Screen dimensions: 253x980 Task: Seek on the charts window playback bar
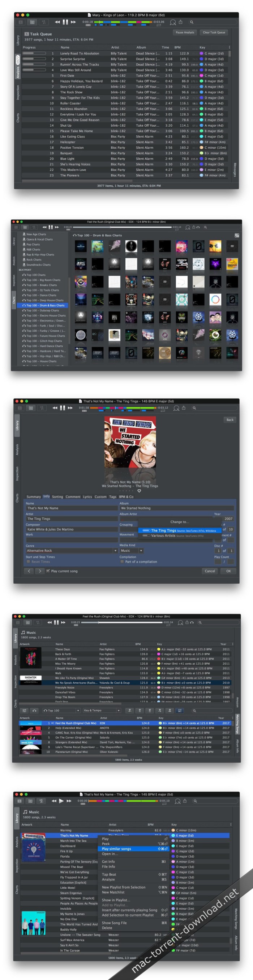[122, 227]
